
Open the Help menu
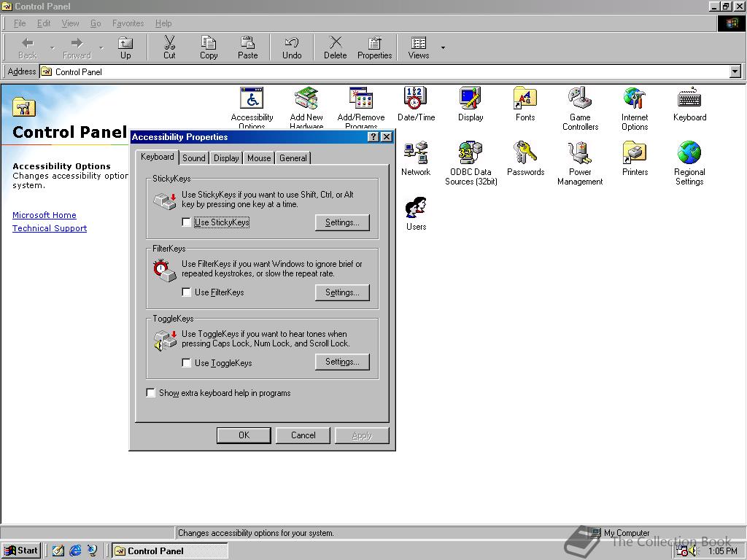click(x=163, y=23)
